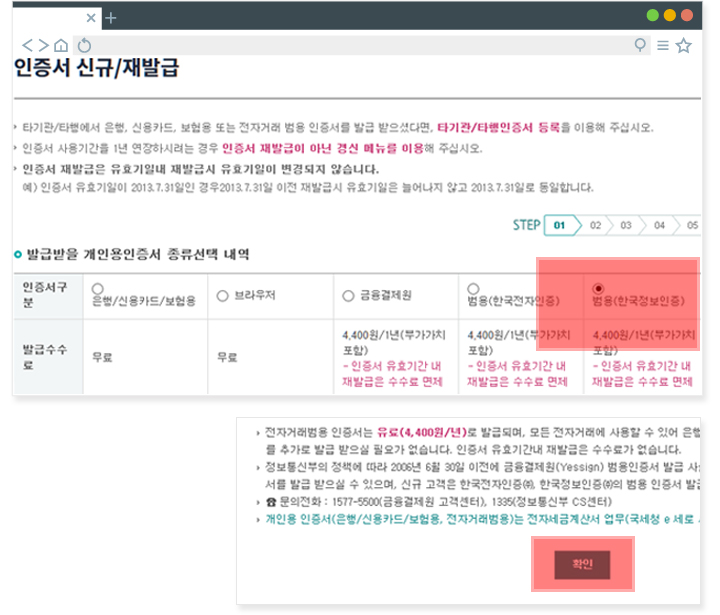Open the browser hamburger menu
Viewport: 720px width, 615px height.
tap(662, 45)
